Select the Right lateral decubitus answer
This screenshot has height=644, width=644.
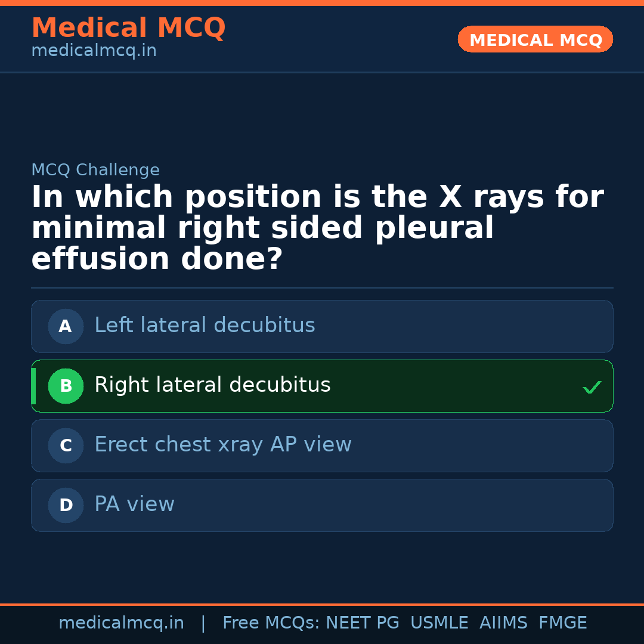click(212, 385)
